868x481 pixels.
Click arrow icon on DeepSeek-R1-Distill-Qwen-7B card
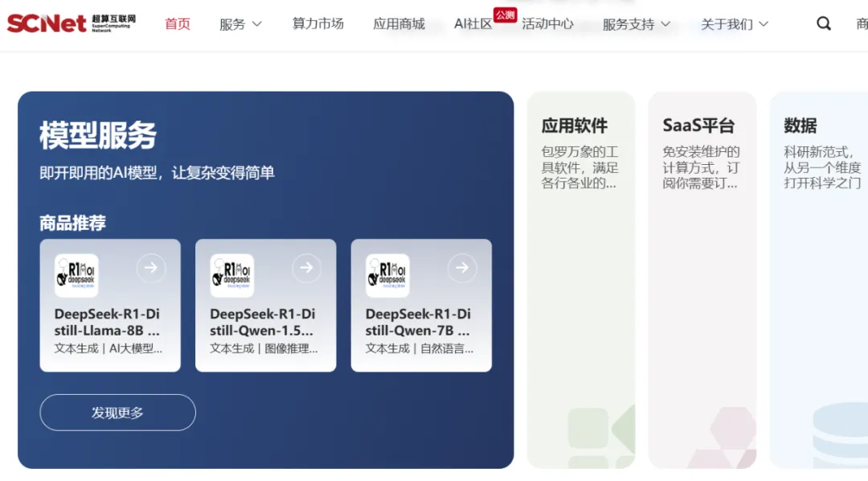pos(462,269)
